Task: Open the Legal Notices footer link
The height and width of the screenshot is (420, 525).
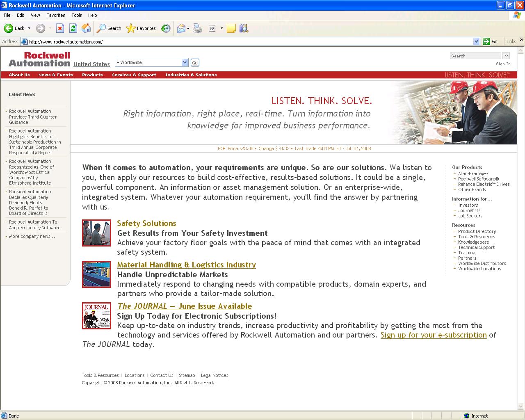Action: [215, 375]
